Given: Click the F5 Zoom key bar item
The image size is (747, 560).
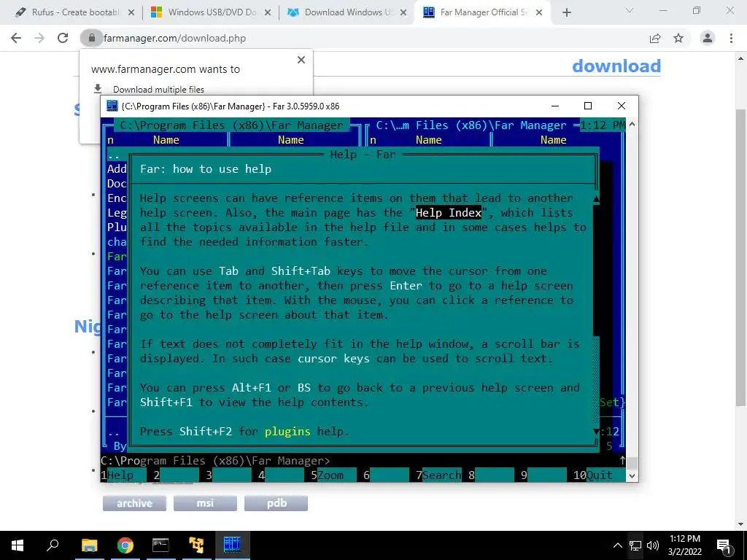Looking at the screenshot, I should point(333,475).
